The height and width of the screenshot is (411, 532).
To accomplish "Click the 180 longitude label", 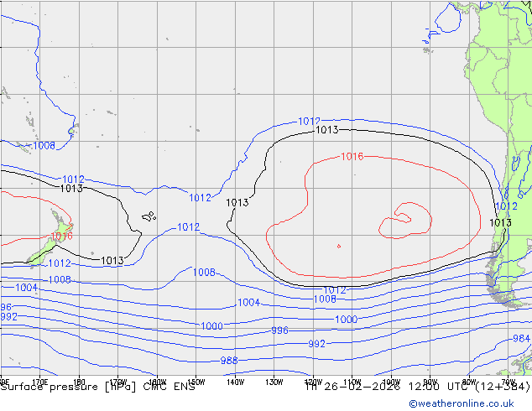I will tap(79, 381).
